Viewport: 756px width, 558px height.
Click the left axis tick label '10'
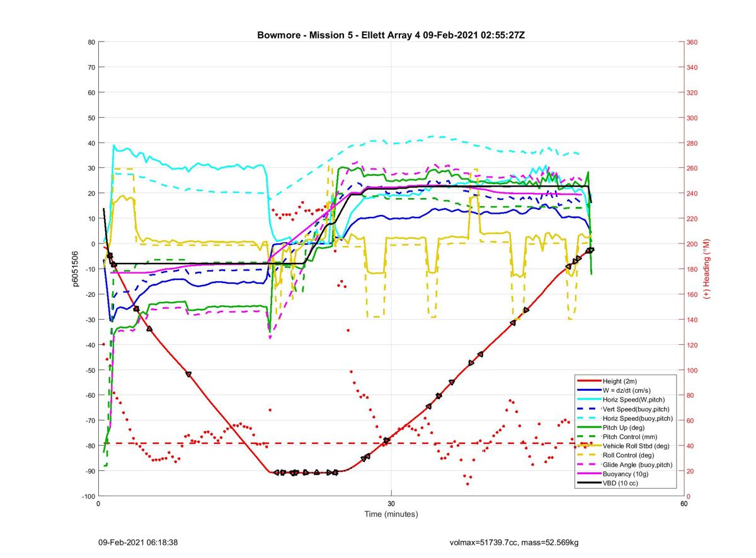(x=91, y=219)
